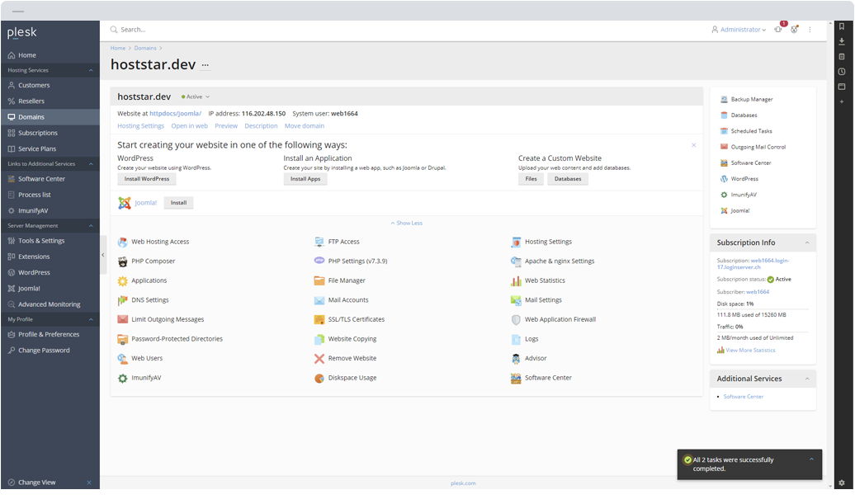
Task: Open the Applications gear icon
Action: click(123, 280)
